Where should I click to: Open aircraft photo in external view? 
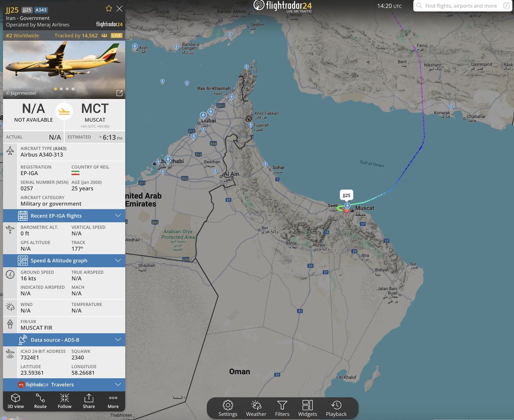[119, 93]
